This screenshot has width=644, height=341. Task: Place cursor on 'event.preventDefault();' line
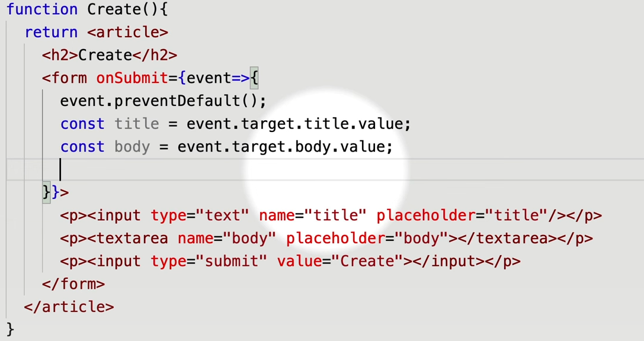[163, 101]
